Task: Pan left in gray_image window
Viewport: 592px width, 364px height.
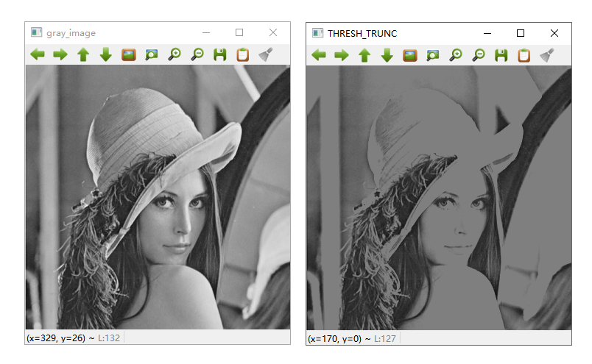Action: 38,54
